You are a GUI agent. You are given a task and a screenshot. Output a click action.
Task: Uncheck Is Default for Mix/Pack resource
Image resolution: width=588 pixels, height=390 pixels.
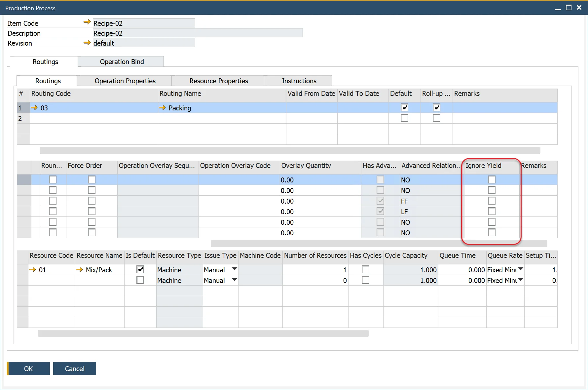click(140, 269)
